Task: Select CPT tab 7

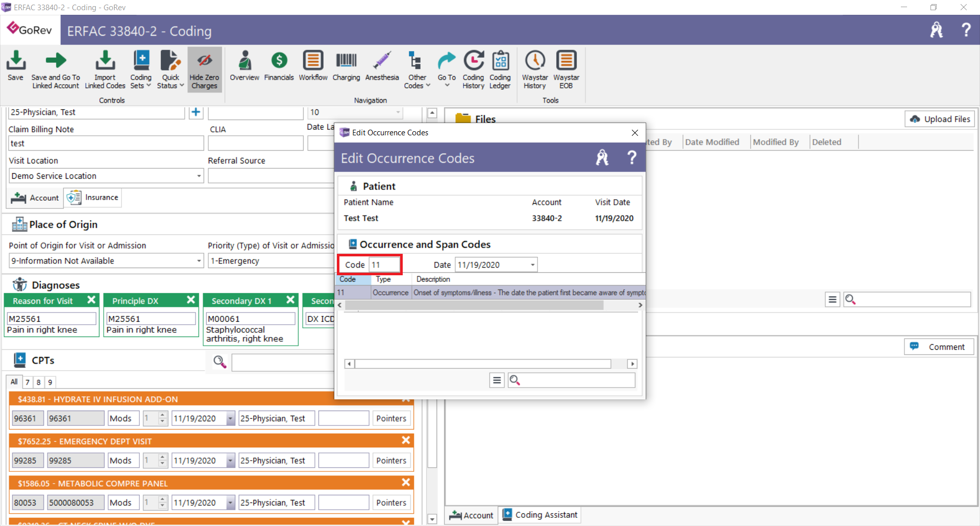Action: 28,382
